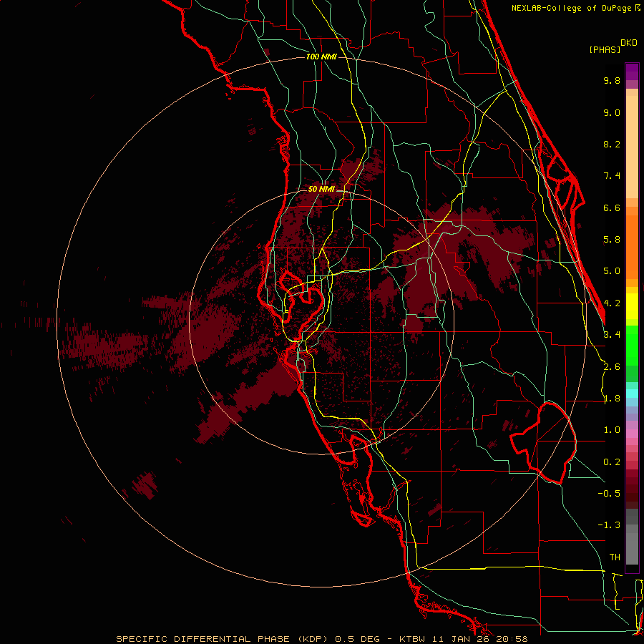Click the -0.5 scale value
This screenshot has width=644, height=644.
[x=609, y=493]
